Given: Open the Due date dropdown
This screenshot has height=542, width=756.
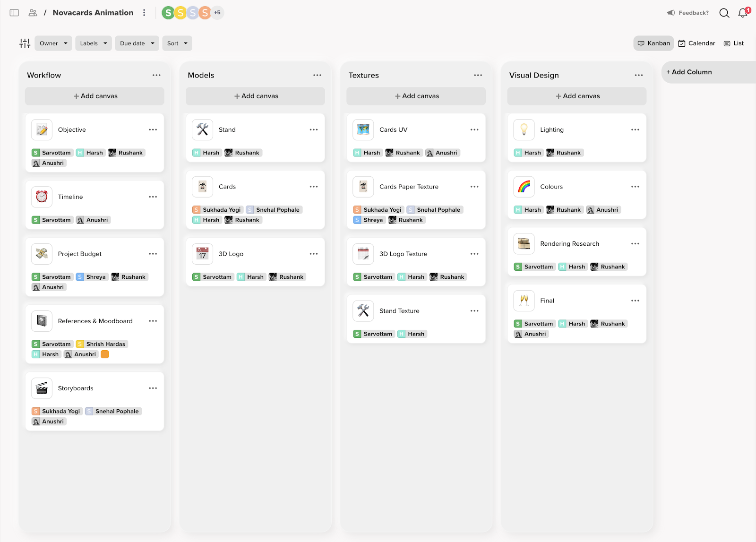Looking at the screenshot, I should pos(137,43).
